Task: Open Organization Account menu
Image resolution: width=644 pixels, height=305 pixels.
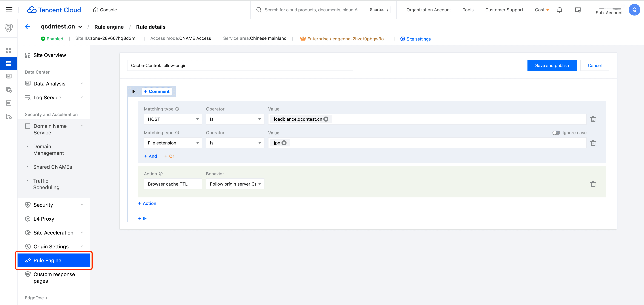Action: (428, 10)
